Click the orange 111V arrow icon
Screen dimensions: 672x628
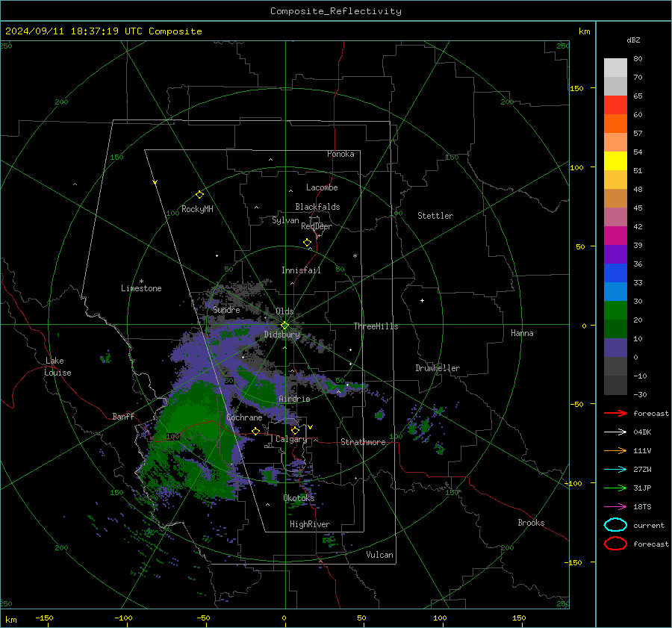(x=615, y=450)
